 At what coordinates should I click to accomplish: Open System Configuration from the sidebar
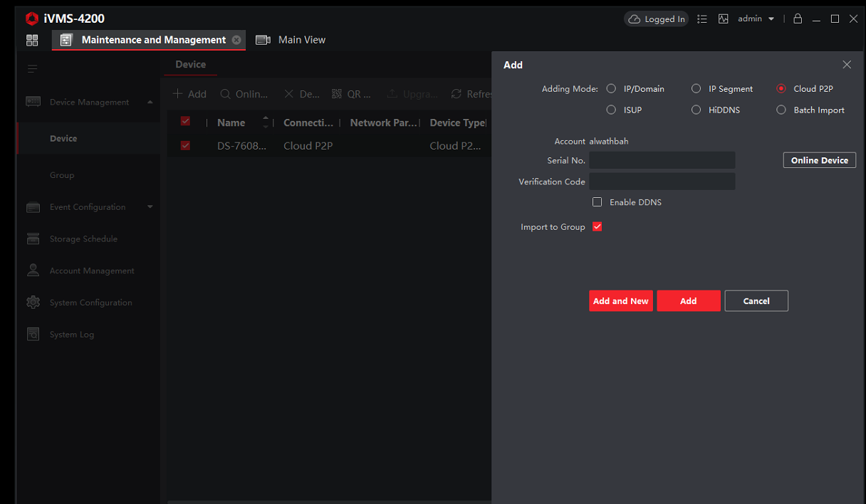click(x=90, y=303)
